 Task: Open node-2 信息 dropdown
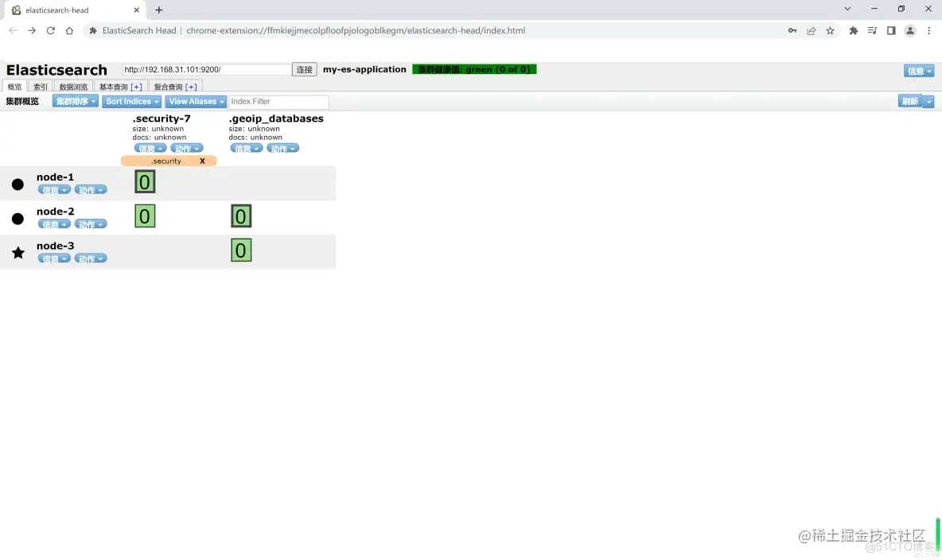coord(54,224)
